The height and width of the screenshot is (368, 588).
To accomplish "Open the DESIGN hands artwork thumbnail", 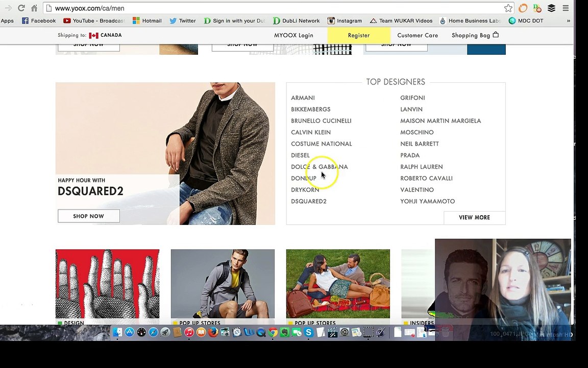I will click(x=107, y=284).
